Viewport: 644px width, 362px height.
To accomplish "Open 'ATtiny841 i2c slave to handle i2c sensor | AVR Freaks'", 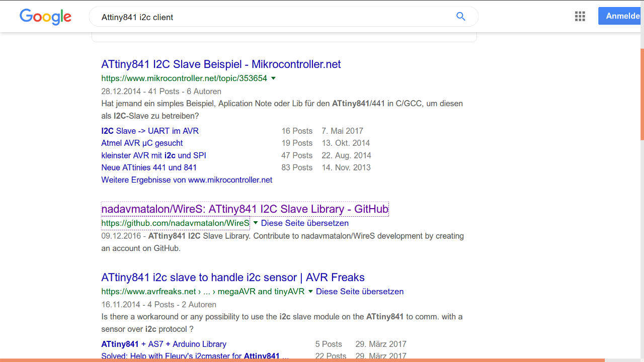I will click(x=233, y=278).
